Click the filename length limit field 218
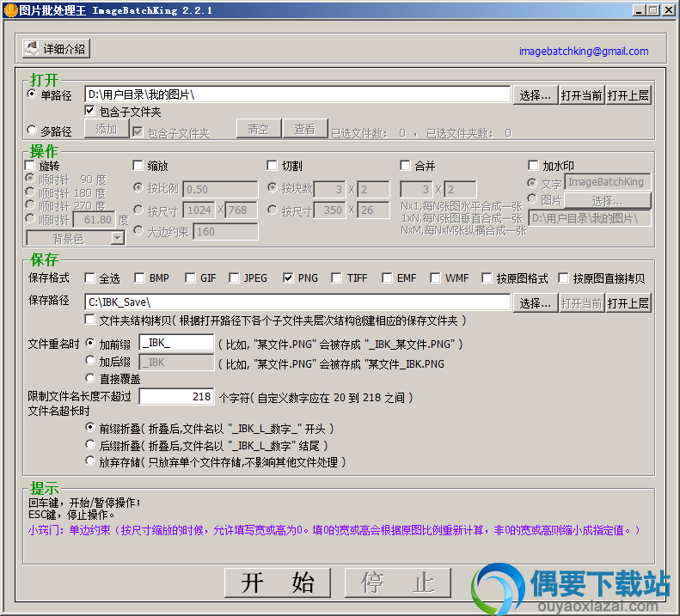The image size is (680, 616). [176, 396]
